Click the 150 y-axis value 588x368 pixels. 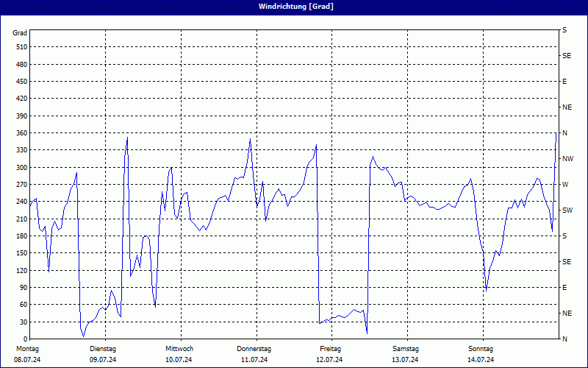coord(22,253)
